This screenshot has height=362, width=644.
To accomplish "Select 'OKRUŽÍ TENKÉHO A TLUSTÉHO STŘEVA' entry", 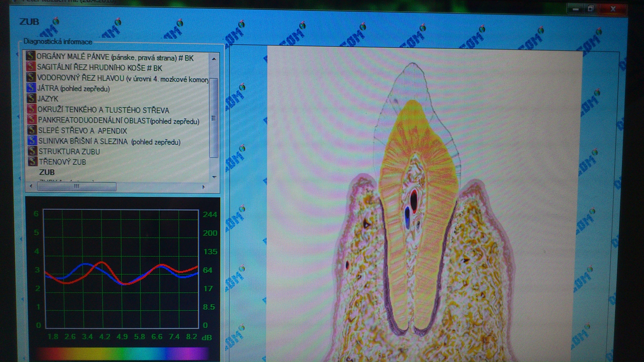I will 104,110.
